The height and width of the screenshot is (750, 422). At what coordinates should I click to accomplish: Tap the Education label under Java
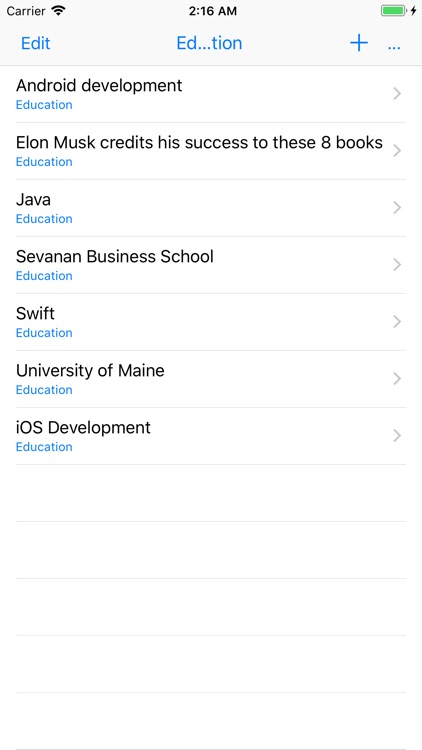point(44,219)
